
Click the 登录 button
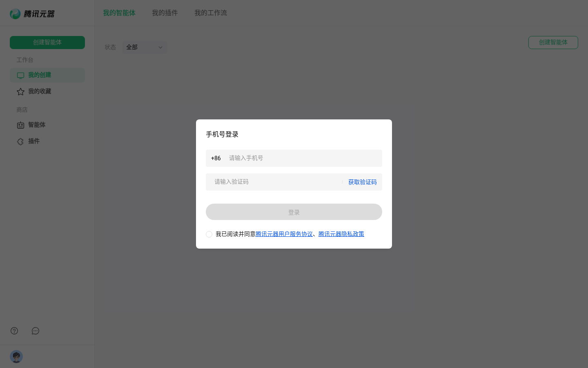[x=294, y=212]
